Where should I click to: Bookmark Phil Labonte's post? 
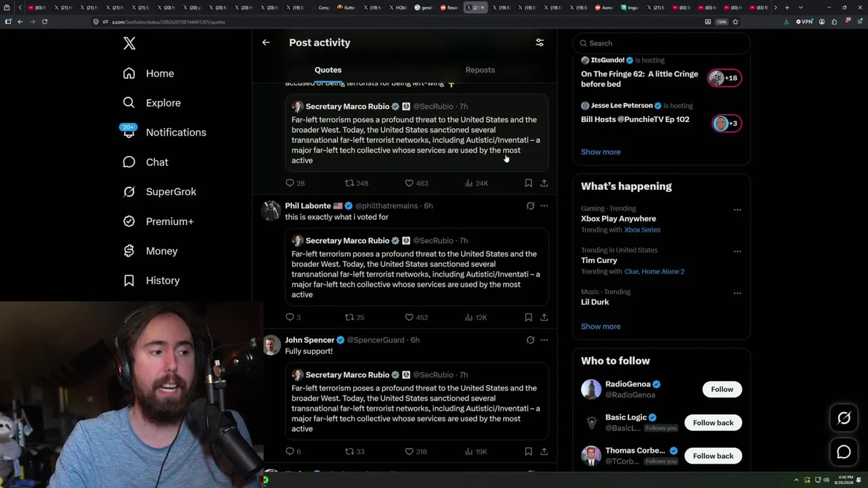pyautogui.click(x=528, y=317)
